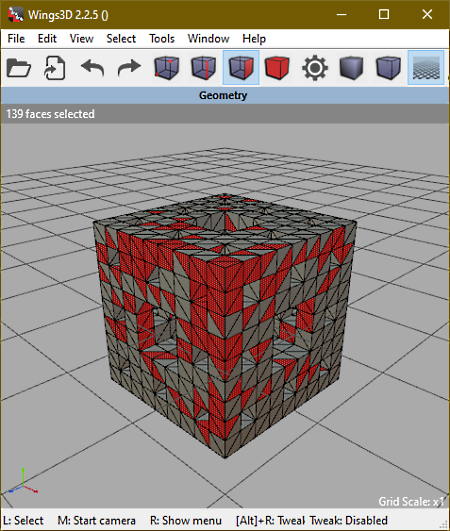This screenshot has width=450, height=531.
Task: Click the selected cube model in viewport
Action: point(225,325)
